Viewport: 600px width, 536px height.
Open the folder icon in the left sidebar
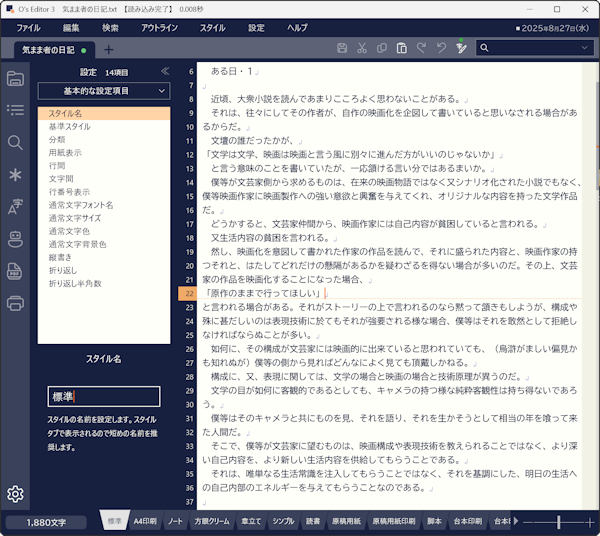click(15, 78)
